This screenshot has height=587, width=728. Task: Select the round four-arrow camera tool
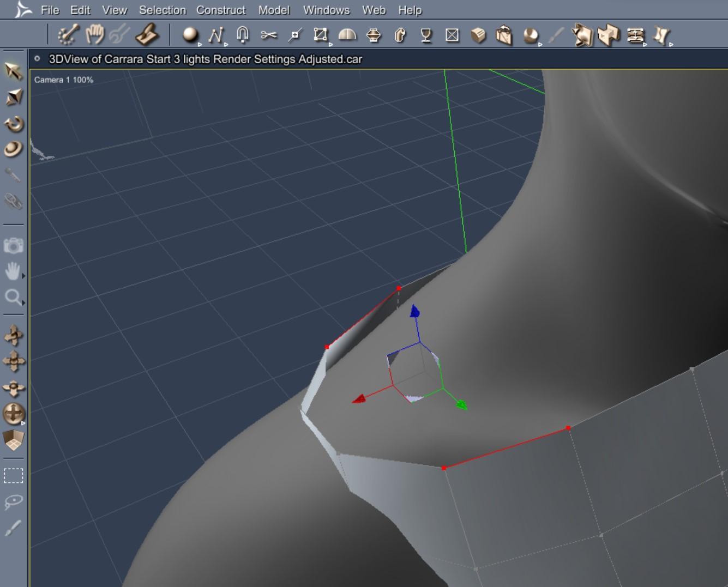pos(14,414)
